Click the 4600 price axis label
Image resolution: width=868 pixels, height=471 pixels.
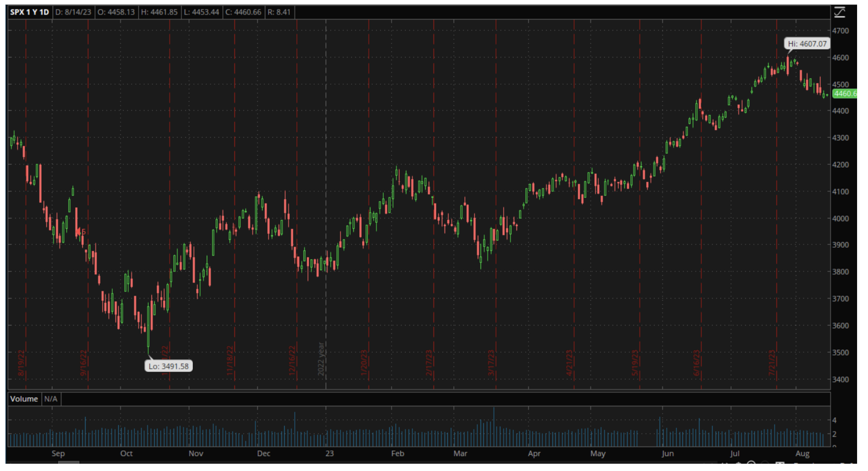click(840, 58)
